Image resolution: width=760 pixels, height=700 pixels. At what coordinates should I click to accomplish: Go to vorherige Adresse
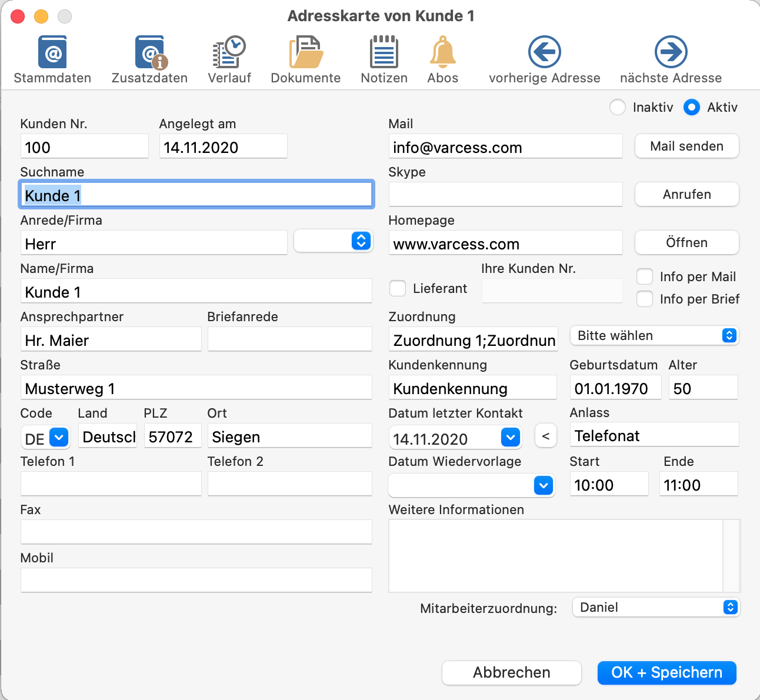(x=544, y=60)
